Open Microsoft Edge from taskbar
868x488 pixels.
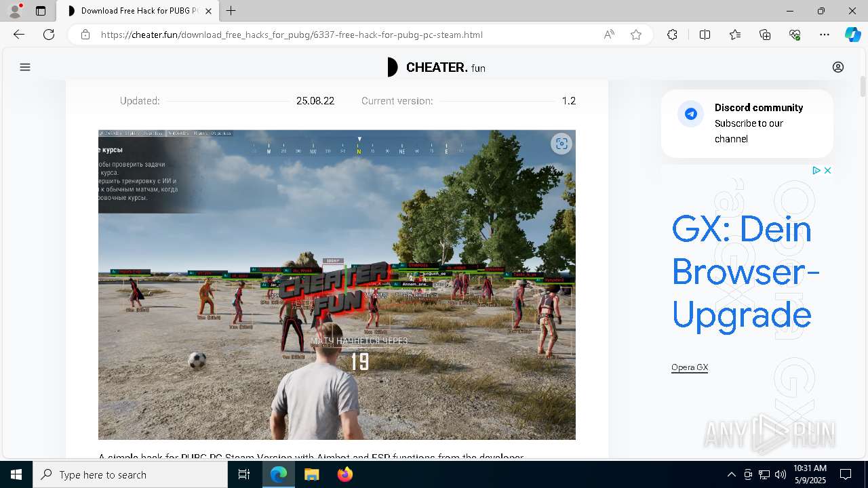(279, 474)
